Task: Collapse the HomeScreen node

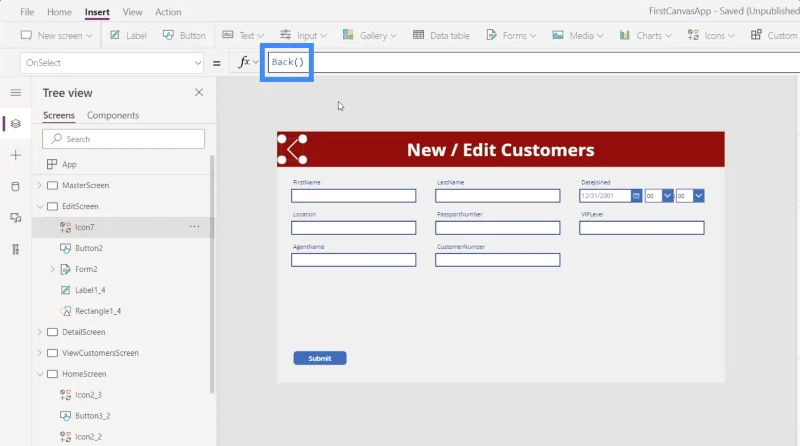Action: pos(40,374)
